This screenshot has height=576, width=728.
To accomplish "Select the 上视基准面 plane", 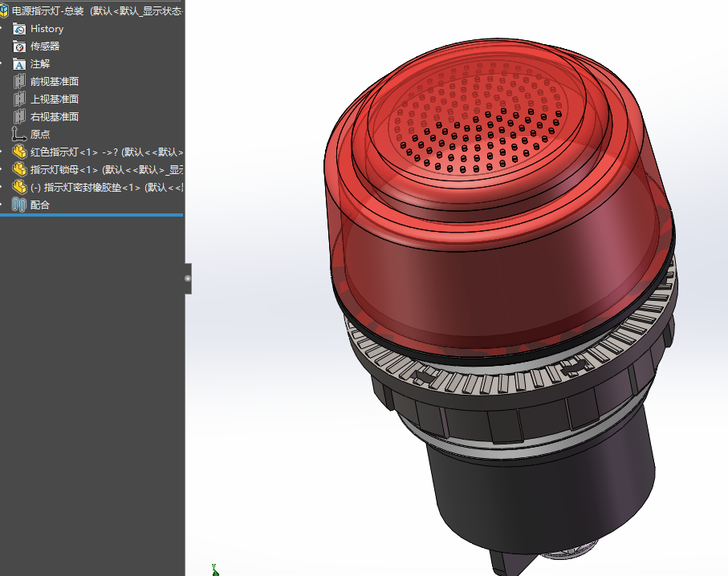I will click(x=55, y=99).
